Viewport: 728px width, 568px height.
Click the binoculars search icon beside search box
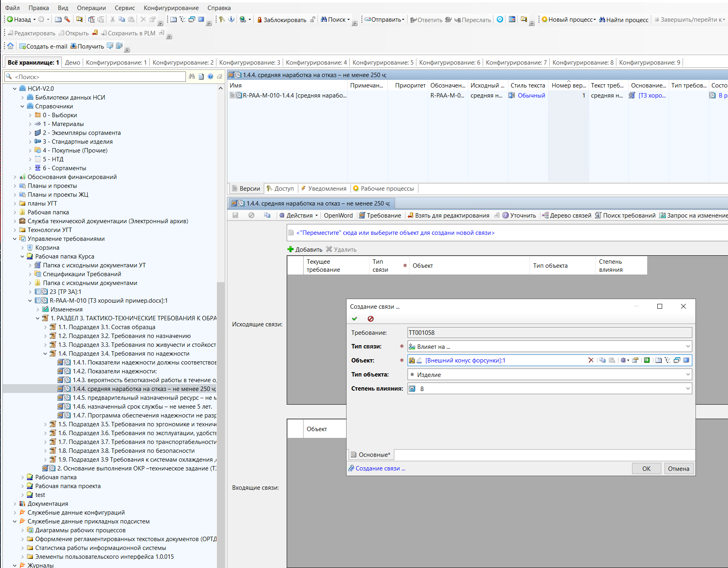point(192,77)
